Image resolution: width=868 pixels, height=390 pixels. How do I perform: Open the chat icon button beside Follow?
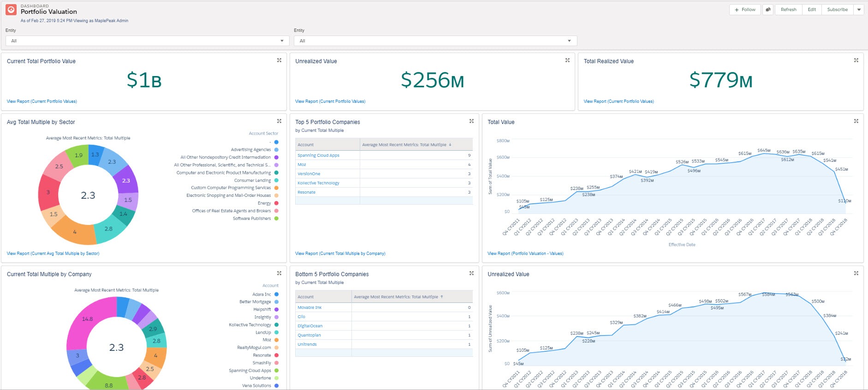click(x=768, y=10)
